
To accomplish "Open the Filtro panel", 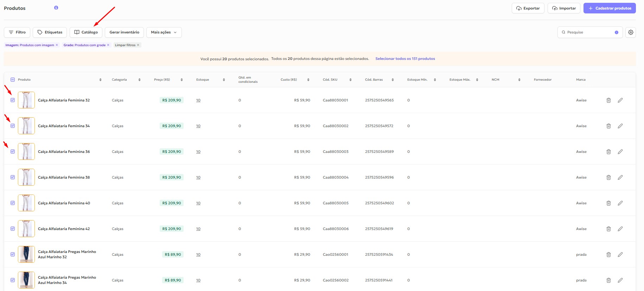I will (17, 32).
